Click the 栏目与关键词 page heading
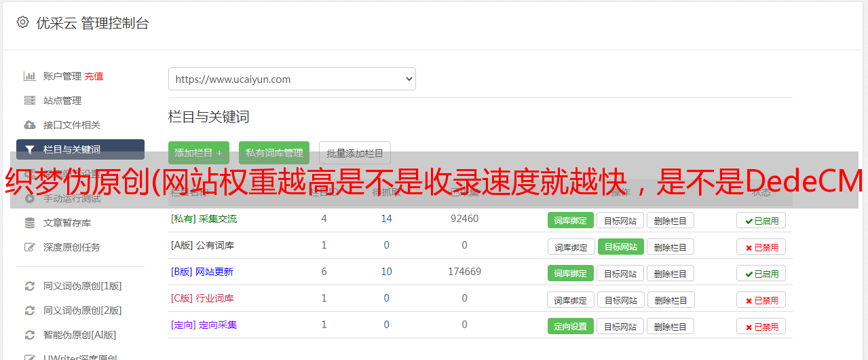The image size is (868, 360). [x=209, y=117]
